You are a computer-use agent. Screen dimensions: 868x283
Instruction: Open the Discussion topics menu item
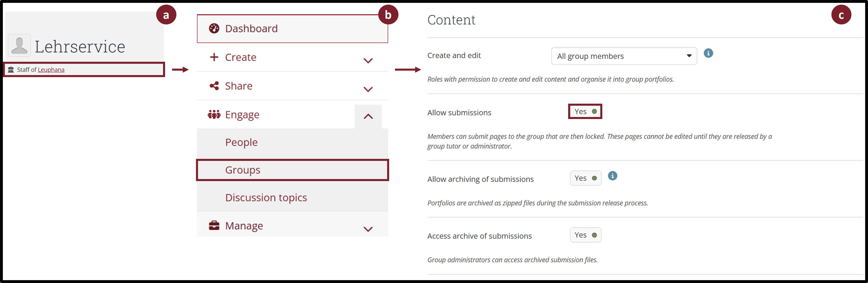click(x=266, y=197)
